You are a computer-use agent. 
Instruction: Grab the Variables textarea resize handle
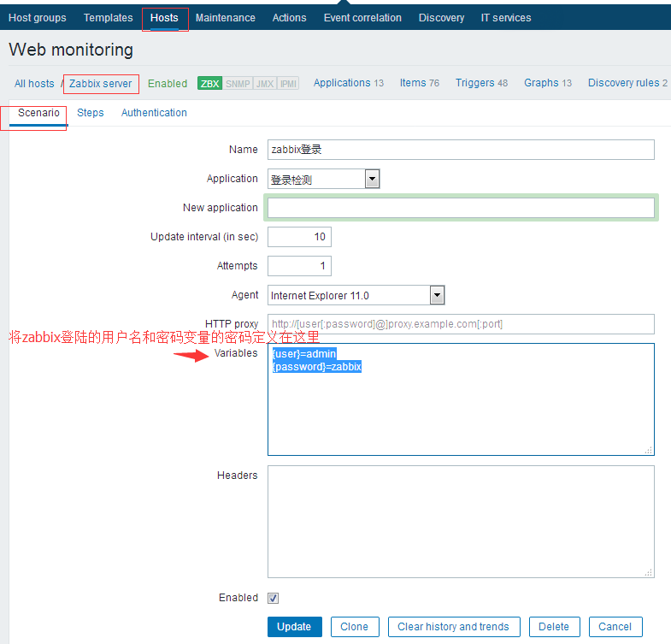tap(648, 450)
